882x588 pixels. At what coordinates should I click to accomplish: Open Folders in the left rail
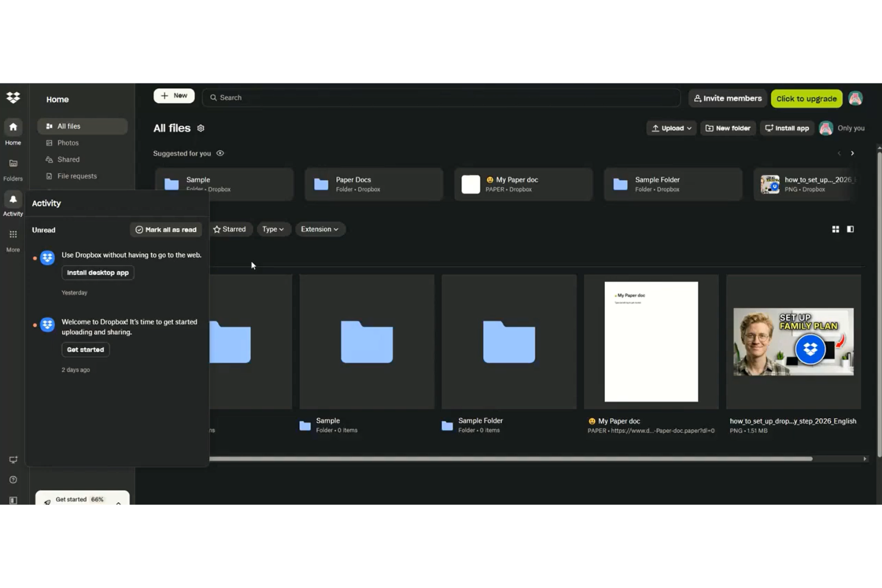13,169
